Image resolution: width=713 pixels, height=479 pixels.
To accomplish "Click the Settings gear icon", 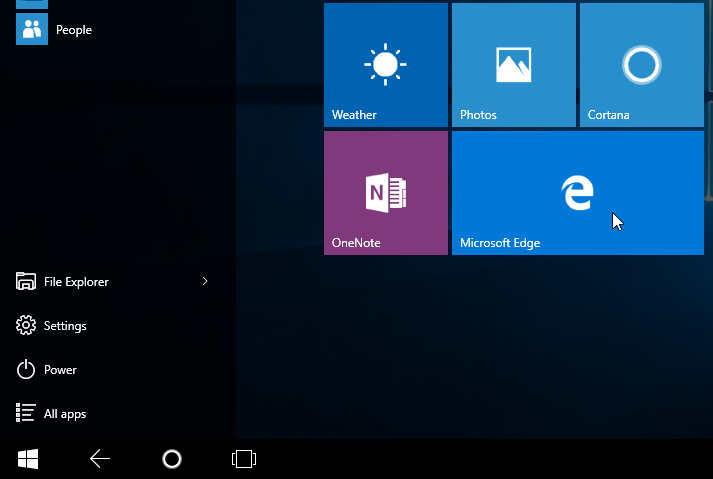I will 25,325.
